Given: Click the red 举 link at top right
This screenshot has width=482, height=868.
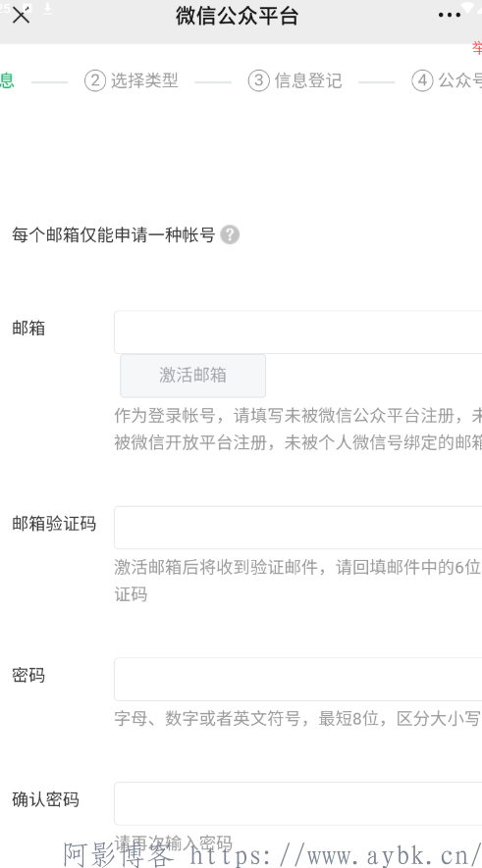Looking at the screenshot, I should 477,48.
